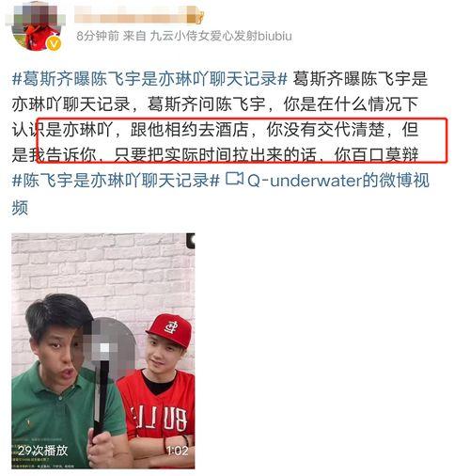Click the 29次播放 play count label

[42, 451]
